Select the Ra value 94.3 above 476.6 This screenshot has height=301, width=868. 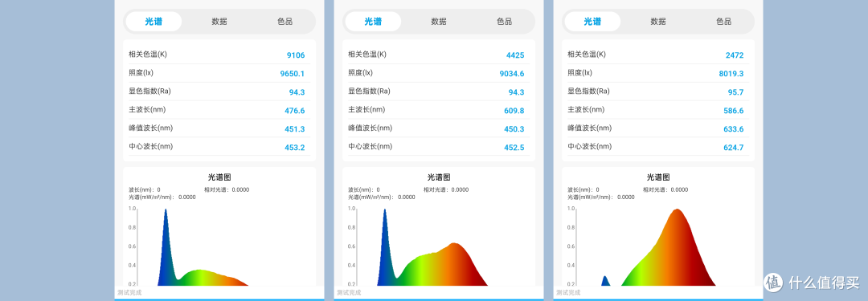click(297, 92)
